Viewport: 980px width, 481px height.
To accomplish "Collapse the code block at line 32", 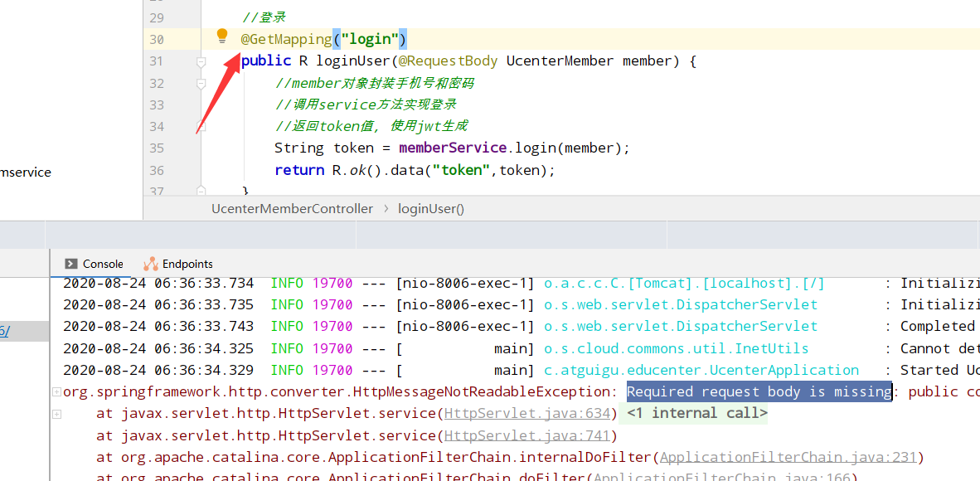I will [x=201, y=83].
